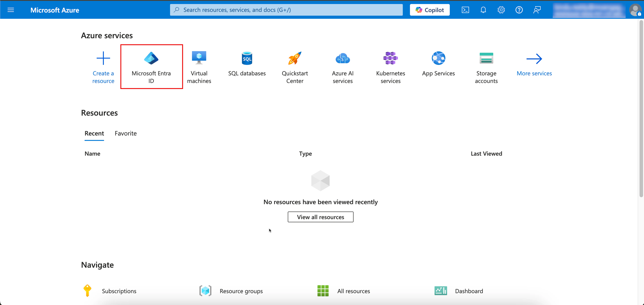Open Kubernetes services

[390, 66]
